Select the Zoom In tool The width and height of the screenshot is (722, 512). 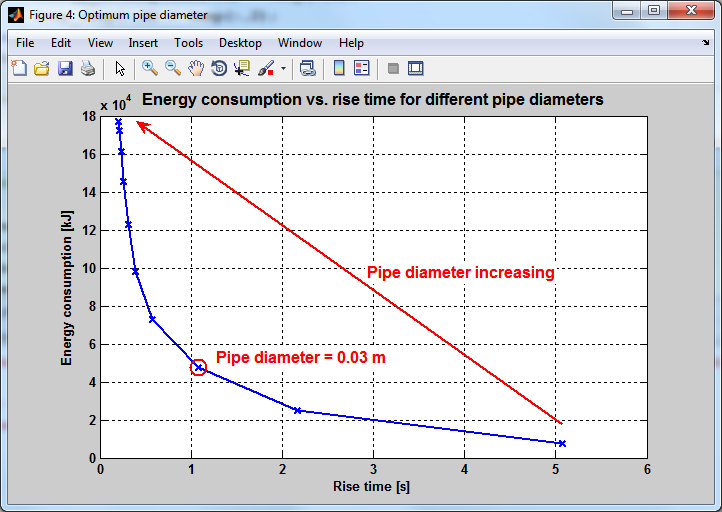pyautogui.click(x=150, y=68)
